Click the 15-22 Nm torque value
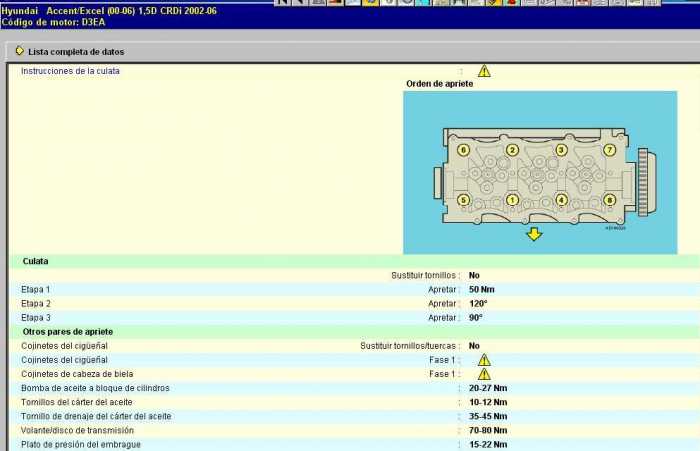Viewport: 700px width, 451px height. [488, 445]
